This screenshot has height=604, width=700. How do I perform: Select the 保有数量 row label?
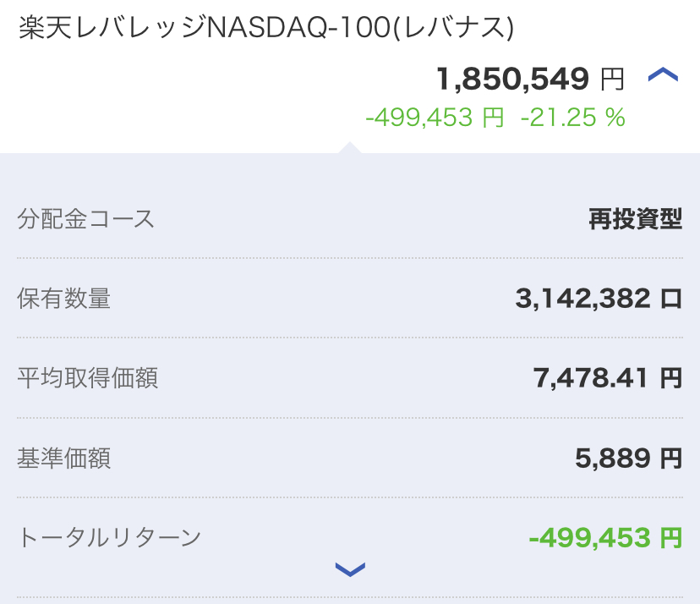pyautogui.click(x=64, y=298)
